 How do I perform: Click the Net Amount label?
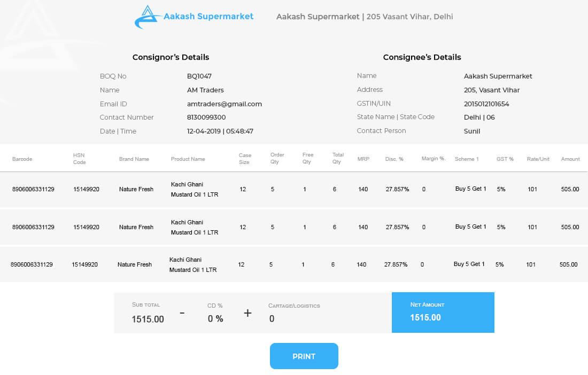tap(427, 305)
